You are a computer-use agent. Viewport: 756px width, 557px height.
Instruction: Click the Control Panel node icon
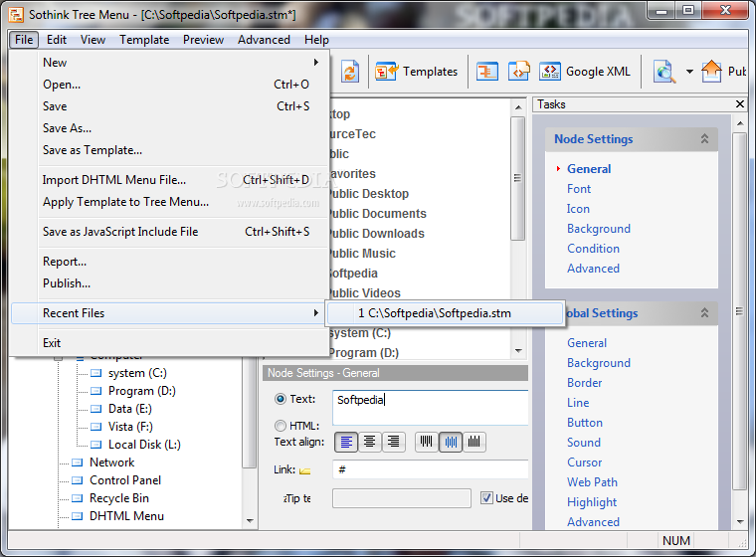pyautogui.click(x=78, y=480)
